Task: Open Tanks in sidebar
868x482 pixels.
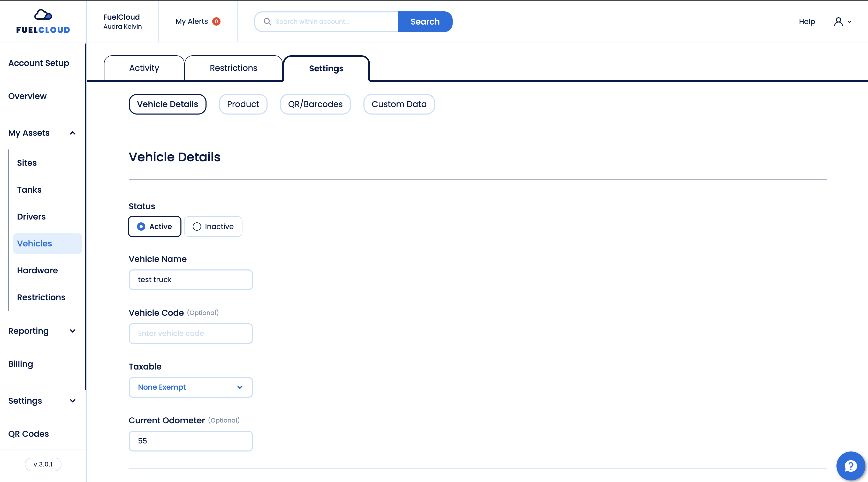Action: 29,190
